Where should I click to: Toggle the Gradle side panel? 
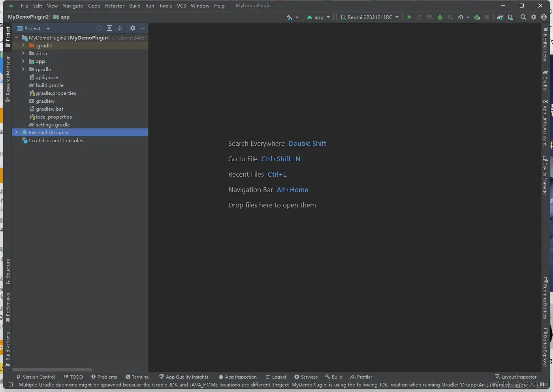545,80
